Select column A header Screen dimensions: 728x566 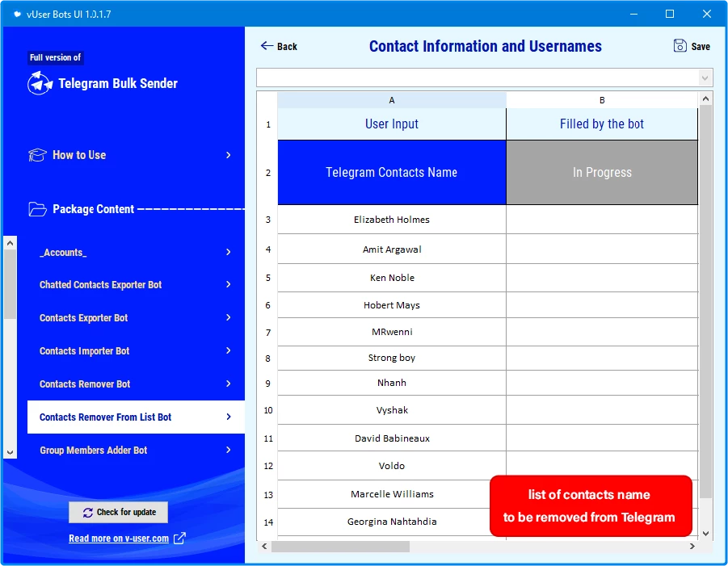[392, 100]
